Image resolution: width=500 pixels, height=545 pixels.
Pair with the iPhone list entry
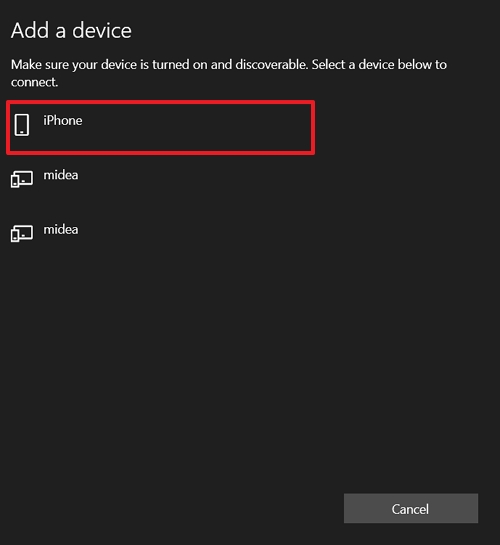pos(161,128)
